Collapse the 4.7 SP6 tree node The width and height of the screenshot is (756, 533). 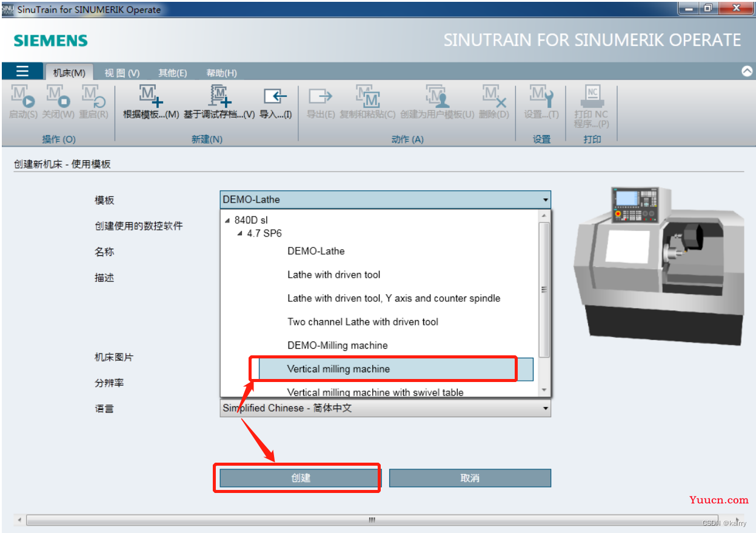240,233
